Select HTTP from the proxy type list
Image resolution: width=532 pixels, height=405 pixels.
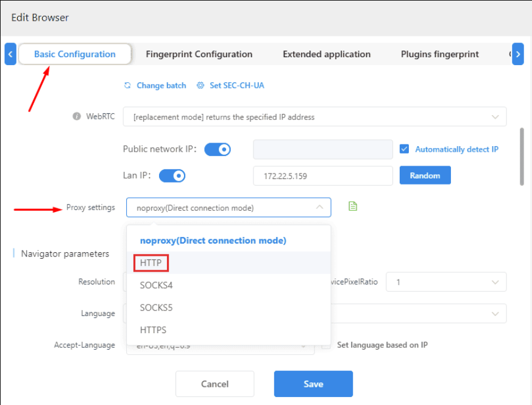(151, 262)
